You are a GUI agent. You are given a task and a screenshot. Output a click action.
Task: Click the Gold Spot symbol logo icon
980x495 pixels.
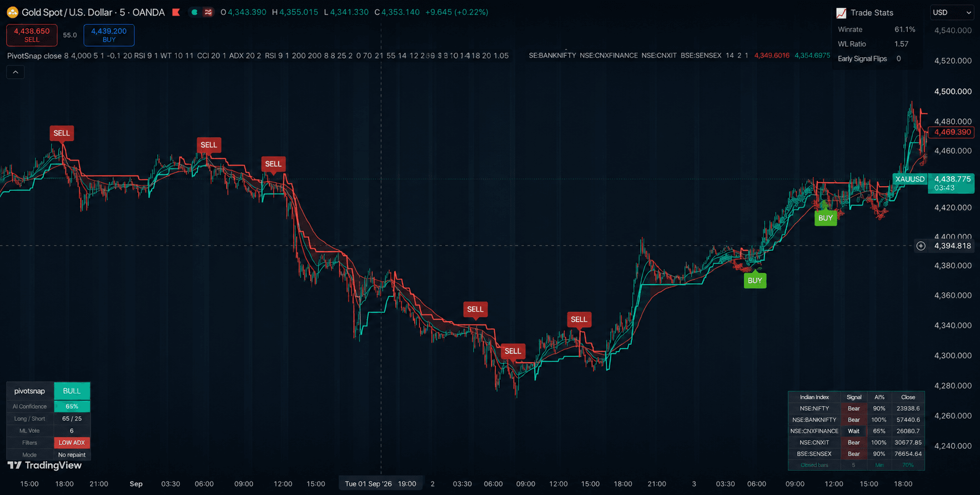click(12, 12)
